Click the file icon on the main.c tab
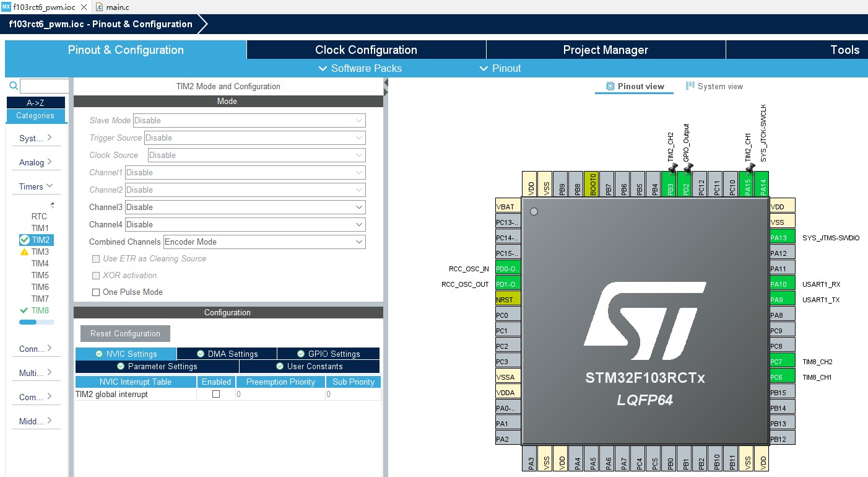 click(100, 7)
